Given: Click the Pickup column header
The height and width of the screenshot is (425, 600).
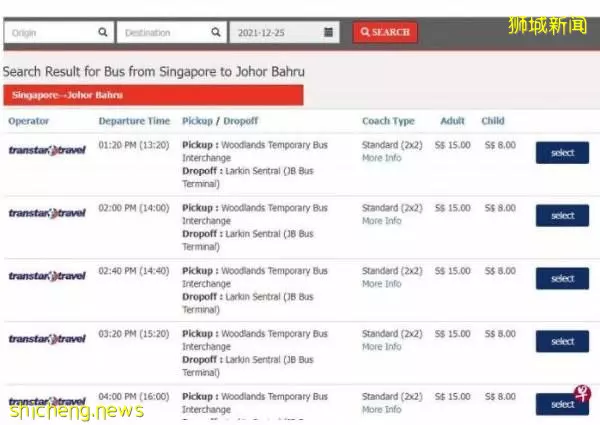Looking at the screenshot, I should [x=197, y=121].
